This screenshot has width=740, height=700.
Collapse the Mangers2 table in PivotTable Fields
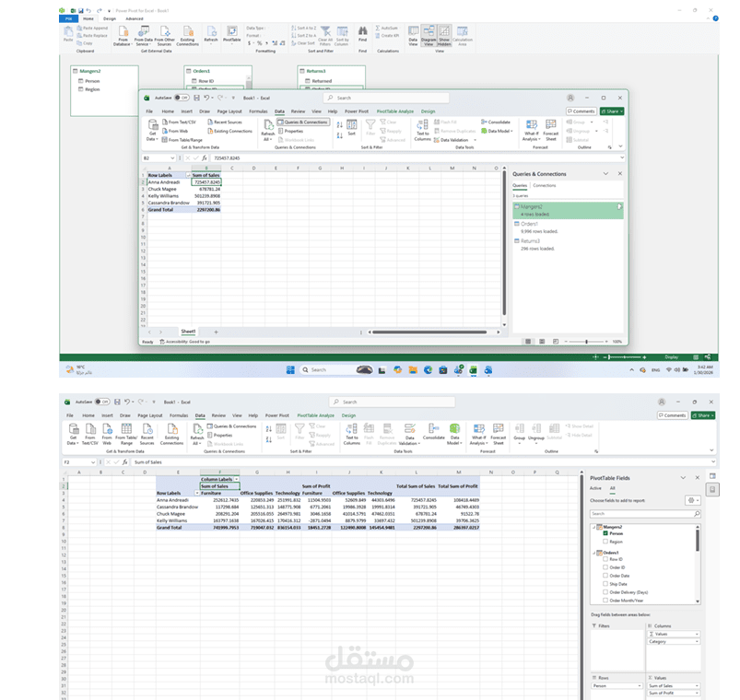click(593, 527)
